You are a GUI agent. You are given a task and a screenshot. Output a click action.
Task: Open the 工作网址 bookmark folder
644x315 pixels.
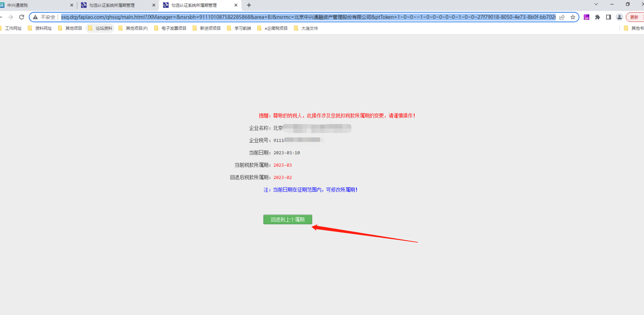pyautogui.click(x=11, y=28)
